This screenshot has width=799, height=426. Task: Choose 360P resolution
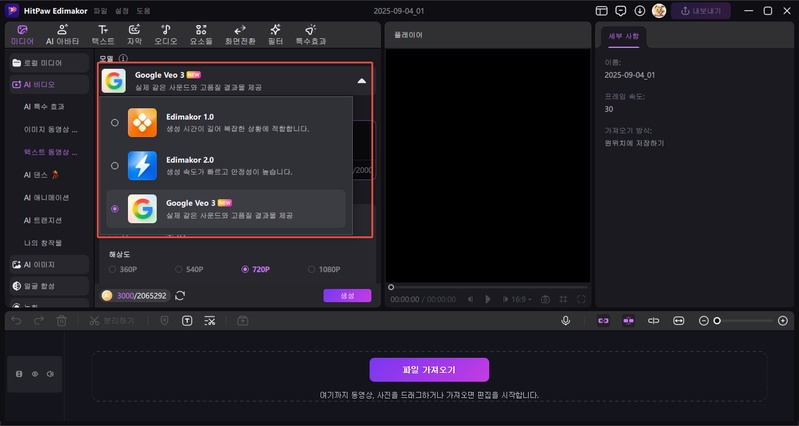point(123,269)
